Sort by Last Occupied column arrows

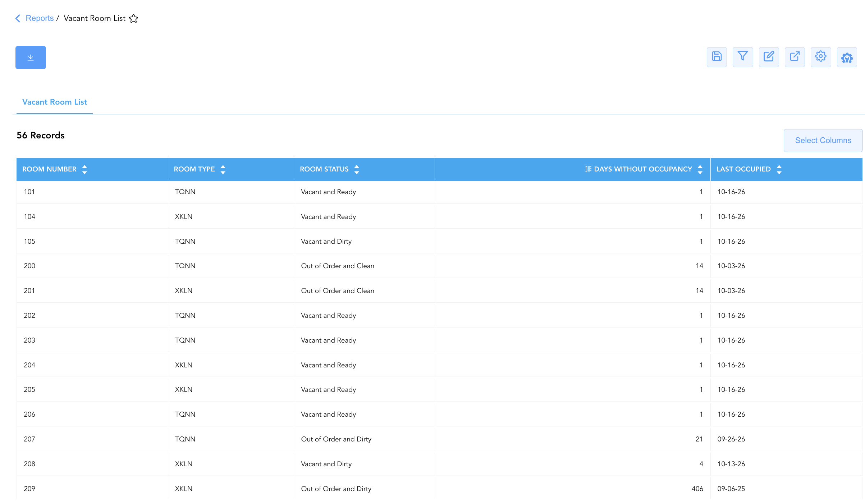coord(779,169)
